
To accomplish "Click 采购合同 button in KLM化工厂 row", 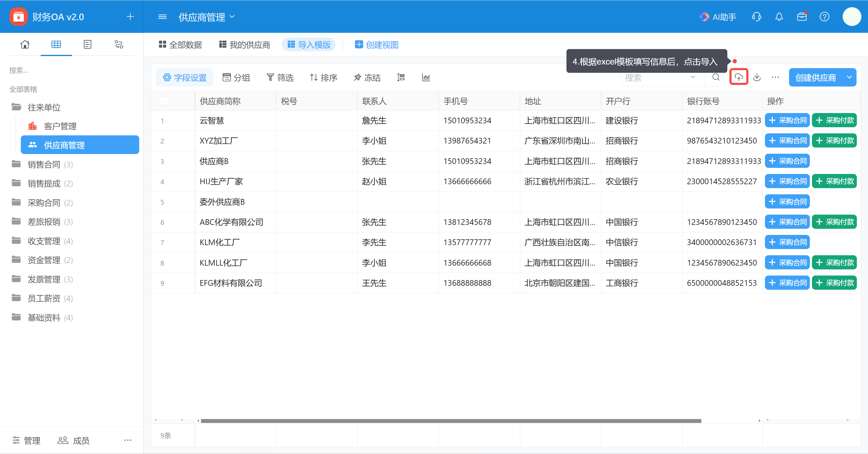I will 787,242.
